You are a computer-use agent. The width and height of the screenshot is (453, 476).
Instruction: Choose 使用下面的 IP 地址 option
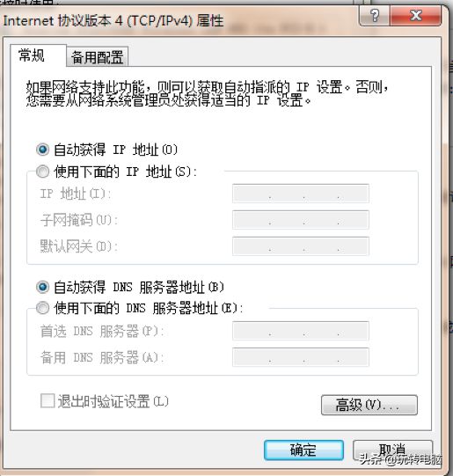click(42, 172)
